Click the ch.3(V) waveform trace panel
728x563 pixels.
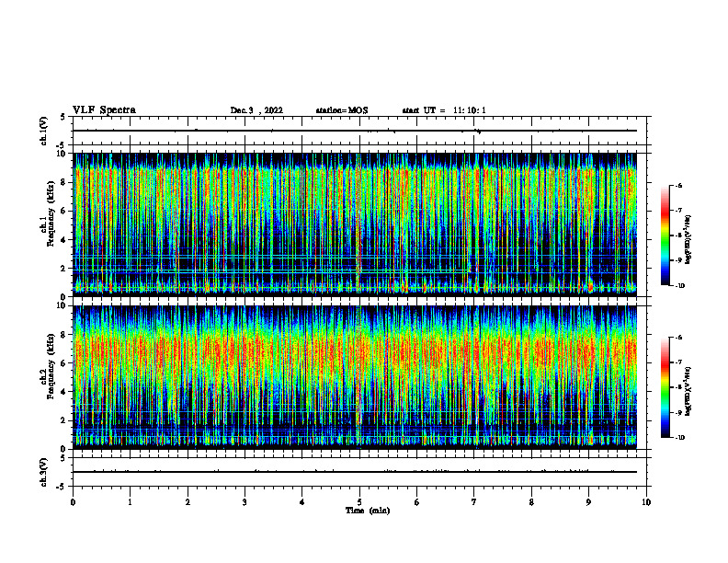pyautogui.click(x=359, y=472)
